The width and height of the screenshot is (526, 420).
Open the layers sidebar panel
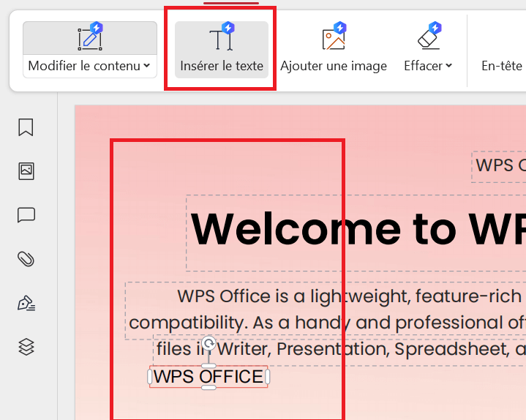click(26, 347)
